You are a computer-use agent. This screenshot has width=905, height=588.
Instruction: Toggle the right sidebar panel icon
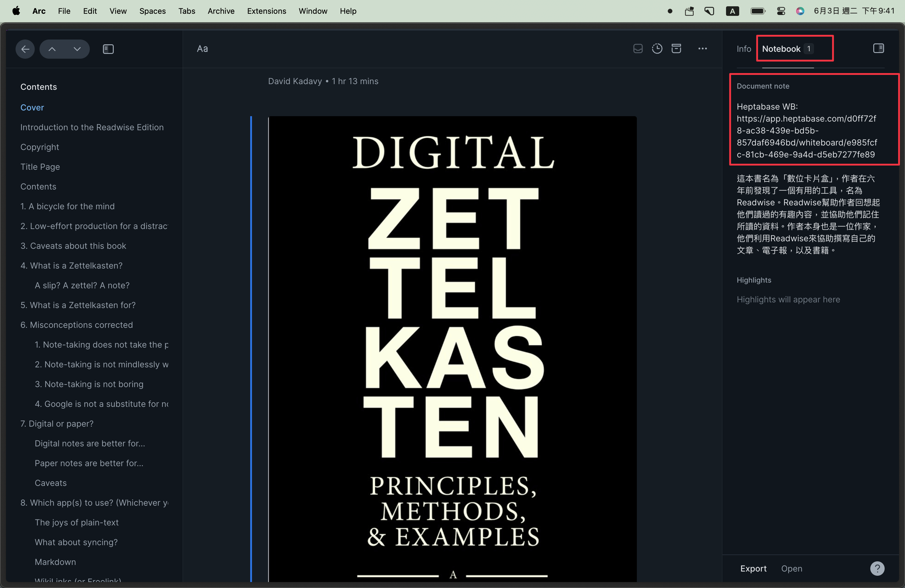tap(878, 48)
